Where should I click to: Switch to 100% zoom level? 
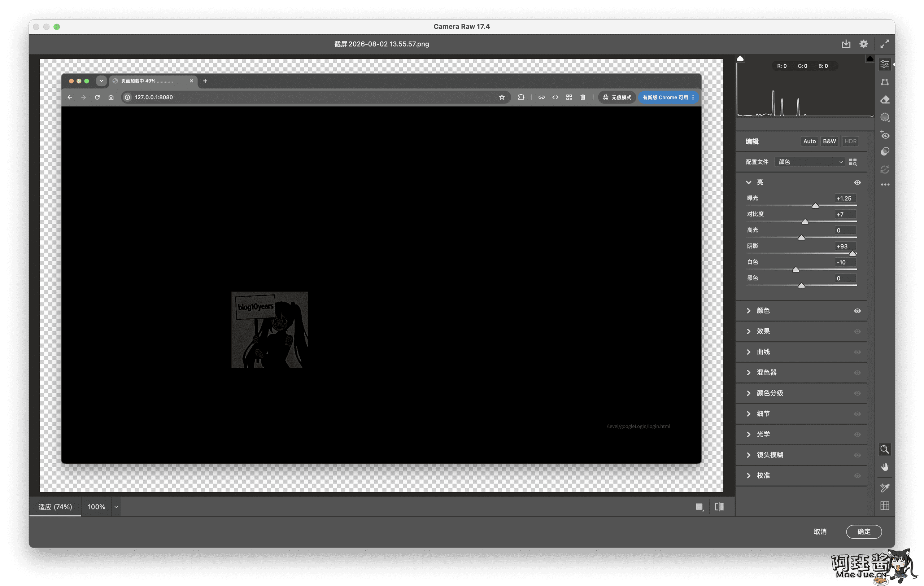[96, 507]
